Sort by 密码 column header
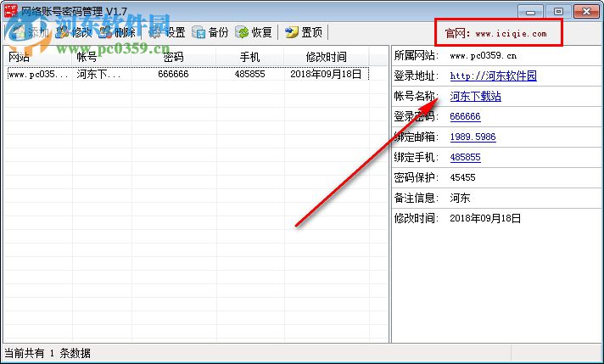 pyautogui.click(x=173, y=57)
